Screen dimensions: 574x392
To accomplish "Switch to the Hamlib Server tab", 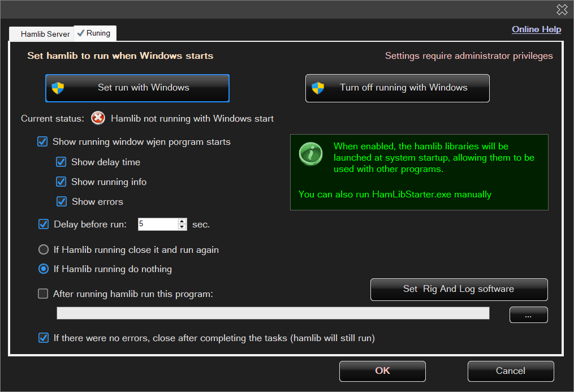I will pos(45,34).
